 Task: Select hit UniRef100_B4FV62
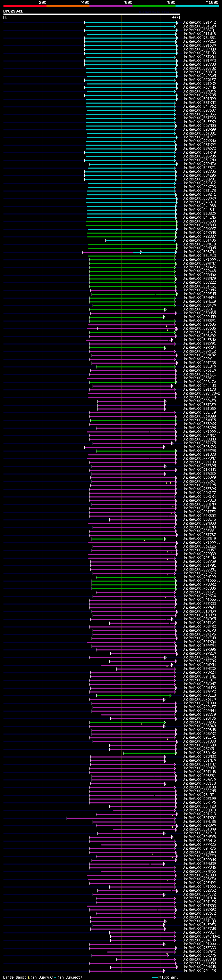199,106
